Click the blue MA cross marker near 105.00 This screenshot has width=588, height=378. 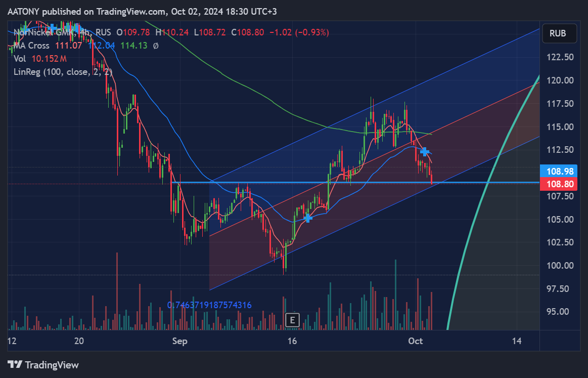[308, 218]
